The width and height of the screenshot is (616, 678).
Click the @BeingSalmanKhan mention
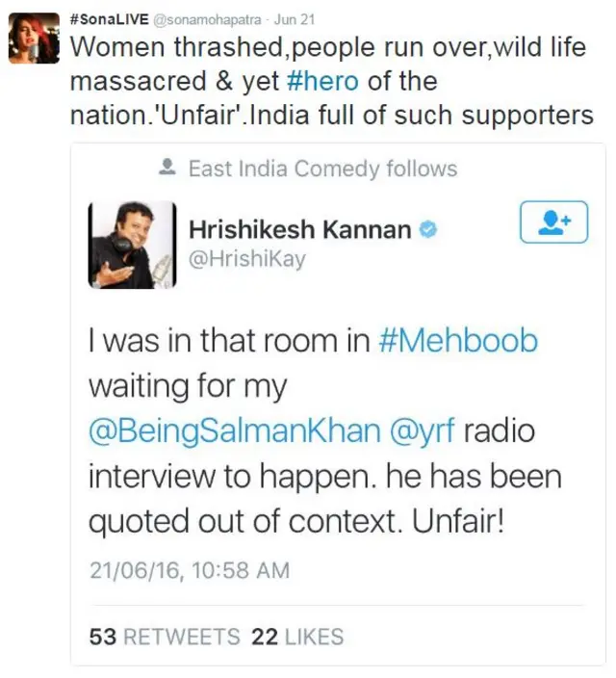(235, 430)
